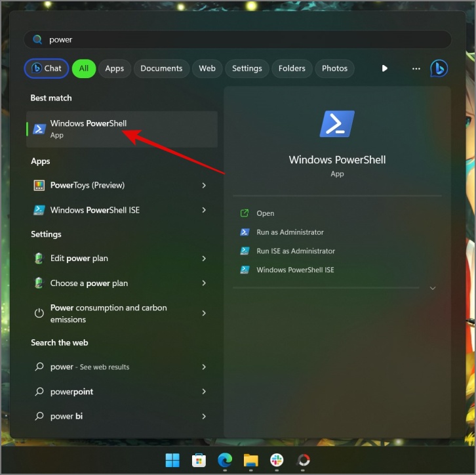Image resolution: width=476 pixels, height=475 pixels.
Task: Click the search box containing 'power'
Action: pyautogui.click(x=238, y=39)
